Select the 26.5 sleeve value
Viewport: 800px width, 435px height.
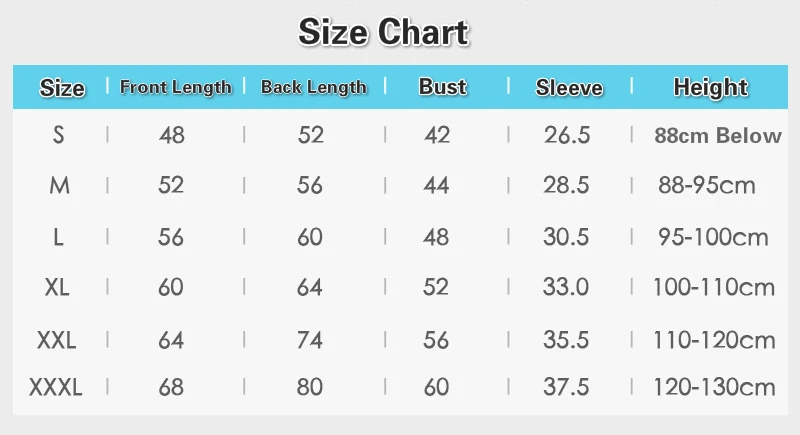tap(567, 135)
